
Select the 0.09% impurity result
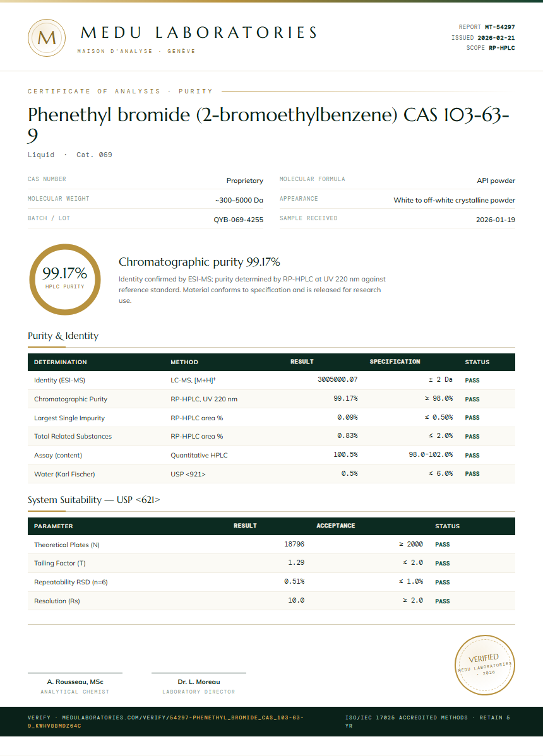coord(347,417)
